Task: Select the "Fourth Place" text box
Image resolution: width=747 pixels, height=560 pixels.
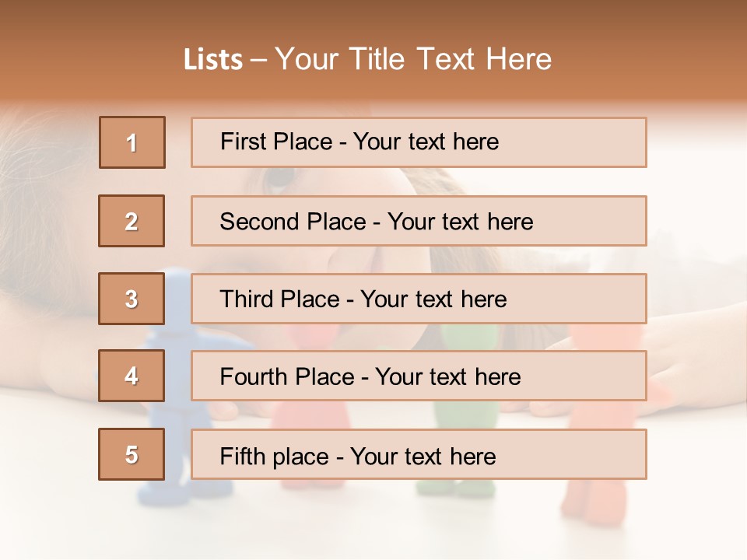Action: 419,376
